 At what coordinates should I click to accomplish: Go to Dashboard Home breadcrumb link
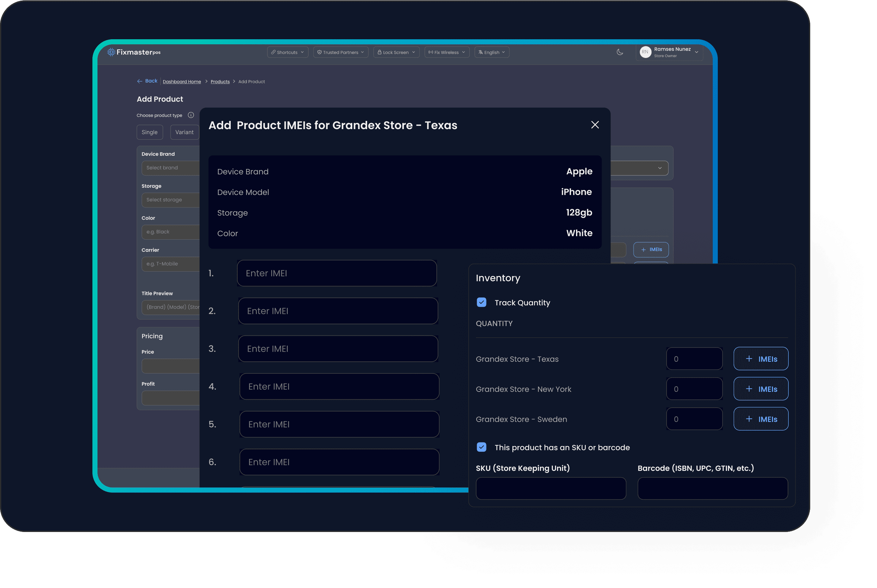click(182, 82)
